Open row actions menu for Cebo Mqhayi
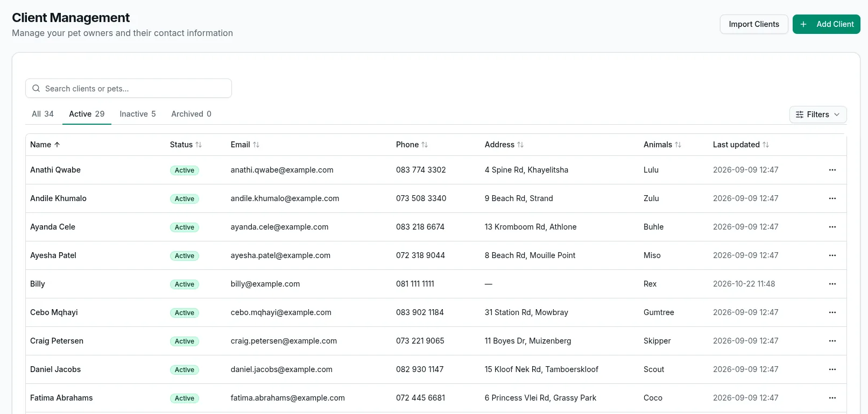This screenshot has height=414, width=868. 832,312
